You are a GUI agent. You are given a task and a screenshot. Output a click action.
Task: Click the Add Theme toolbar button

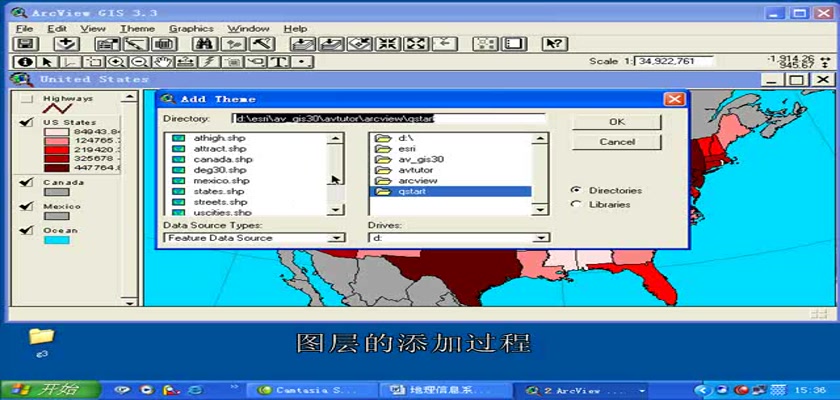pyautogui.click(x=67, y=44)
